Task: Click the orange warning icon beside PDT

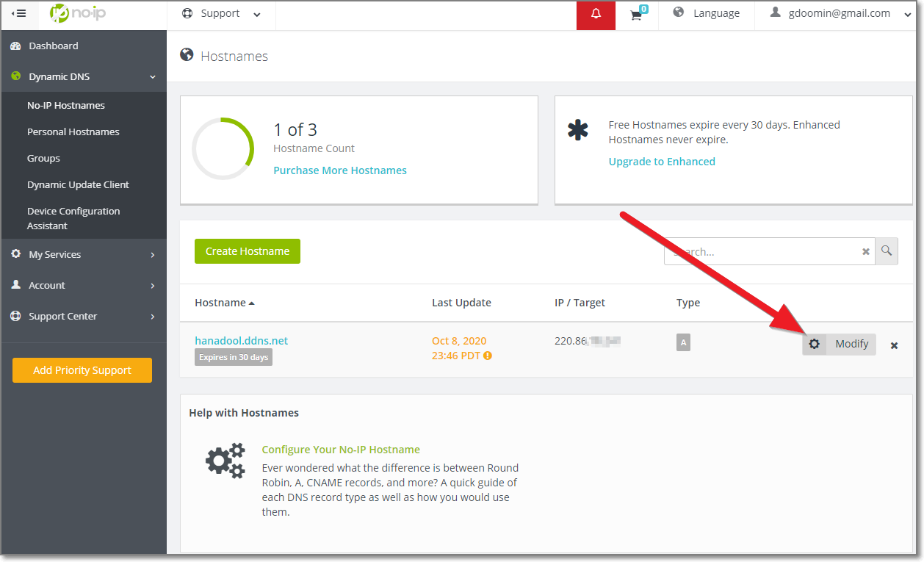Action: (488, 356)
